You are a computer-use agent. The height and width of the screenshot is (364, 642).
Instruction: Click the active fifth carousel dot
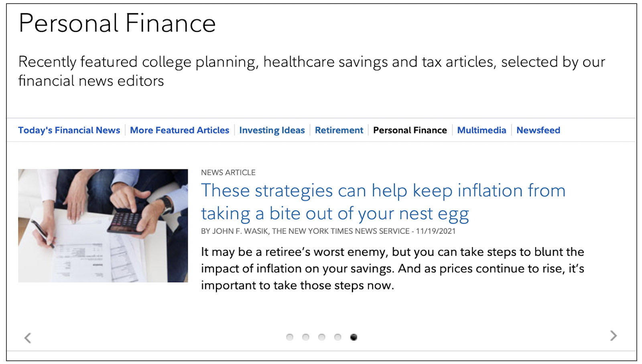point(354,337)
